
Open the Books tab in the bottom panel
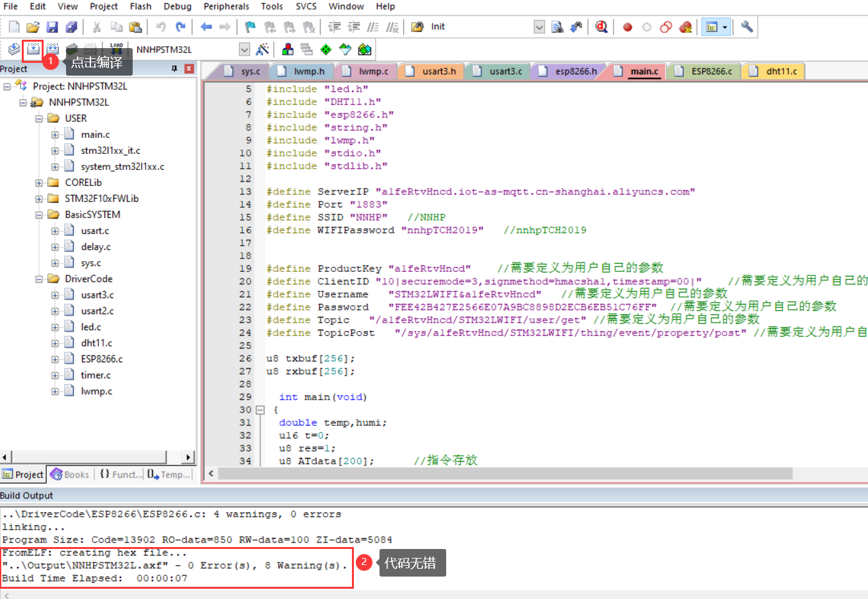tap(69, 475)
